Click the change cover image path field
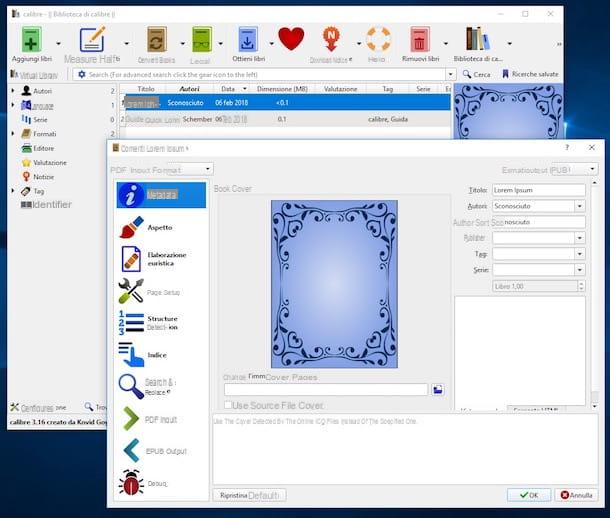This screenshot has height=518, width=610. click(326, 389)
